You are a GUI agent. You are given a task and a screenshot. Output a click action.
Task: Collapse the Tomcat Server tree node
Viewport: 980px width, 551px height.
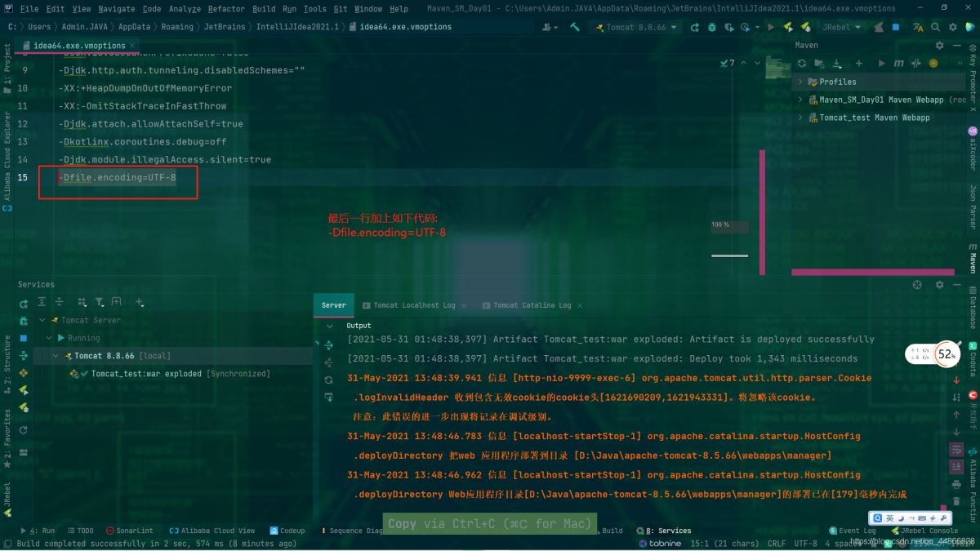pyautogui.click(x=42, y=319)
